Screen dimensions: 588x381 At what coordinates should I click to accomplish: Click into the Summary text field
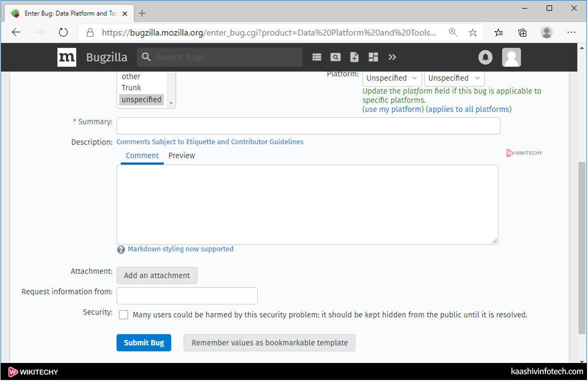308,126
